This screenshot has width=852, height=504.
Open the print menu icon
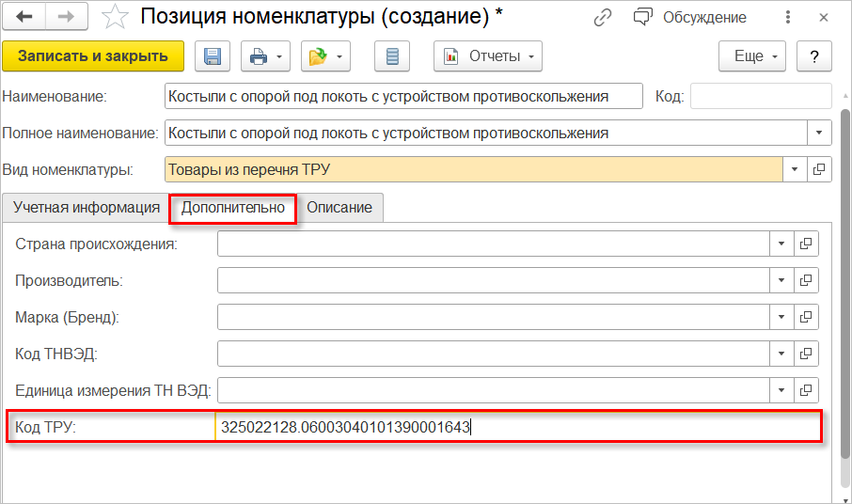click(266, 56)
